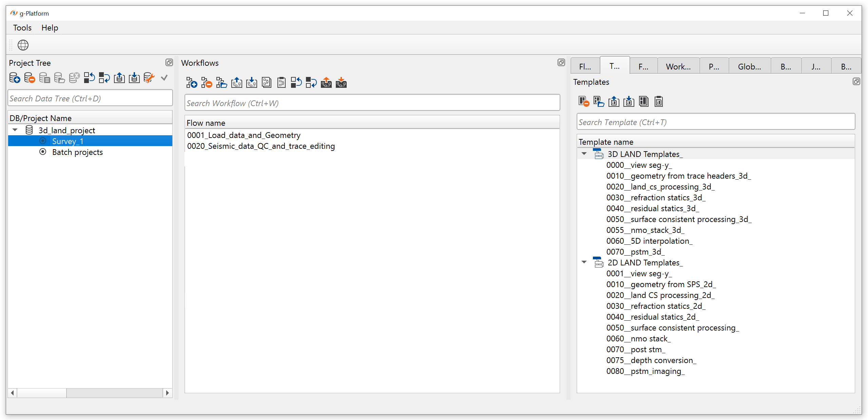This screenshot has height=420, width=868.
Task: Click the database repair wrench icon
Action: (149, 78)
